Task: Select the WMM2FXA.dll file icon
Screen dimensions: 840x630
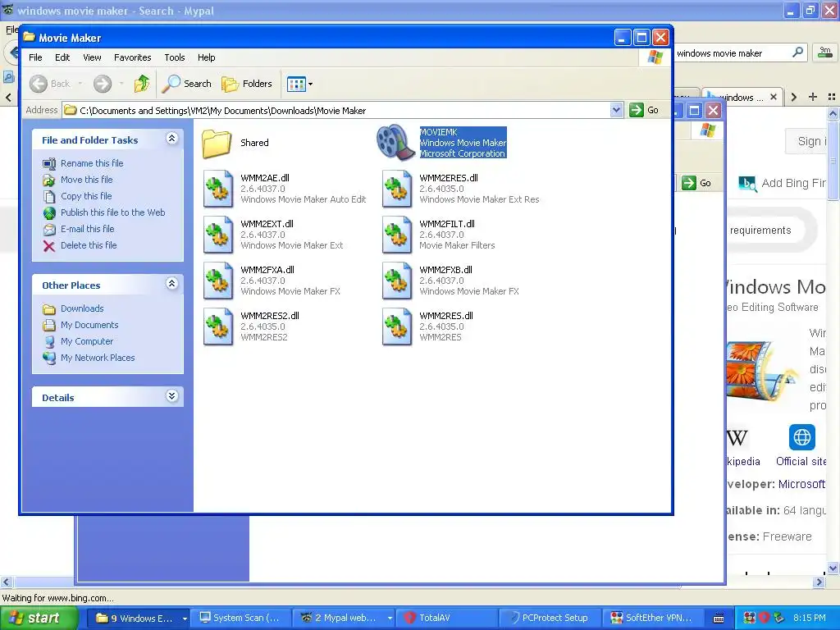Action: 218,281
